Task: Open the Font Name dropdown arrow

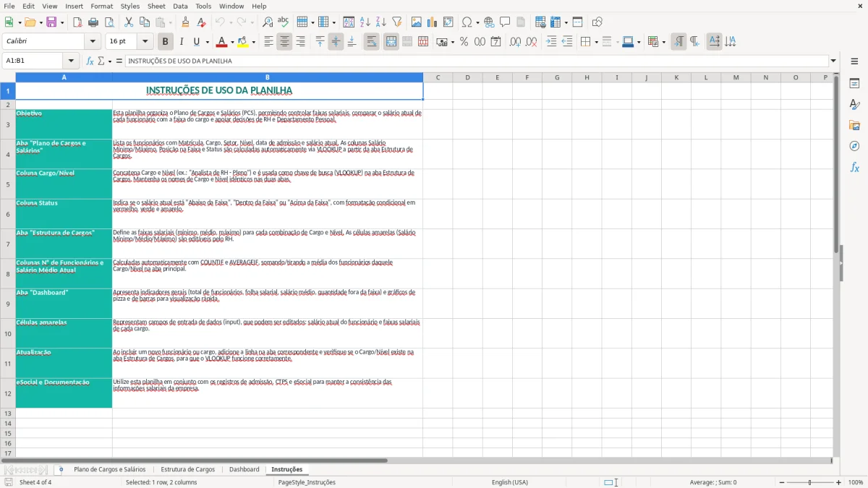Action: (93, 42)
